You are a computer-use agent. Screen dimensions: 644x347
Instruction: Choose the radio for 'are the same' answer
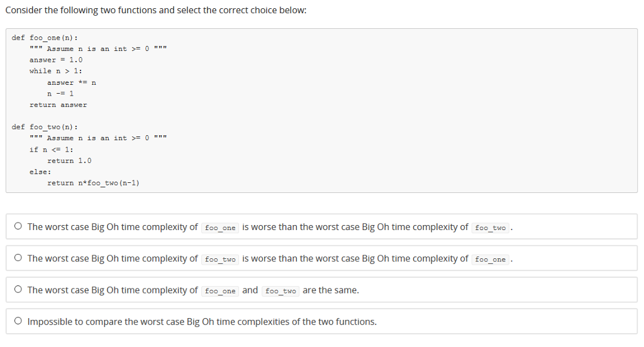click(x=18, y=289)
